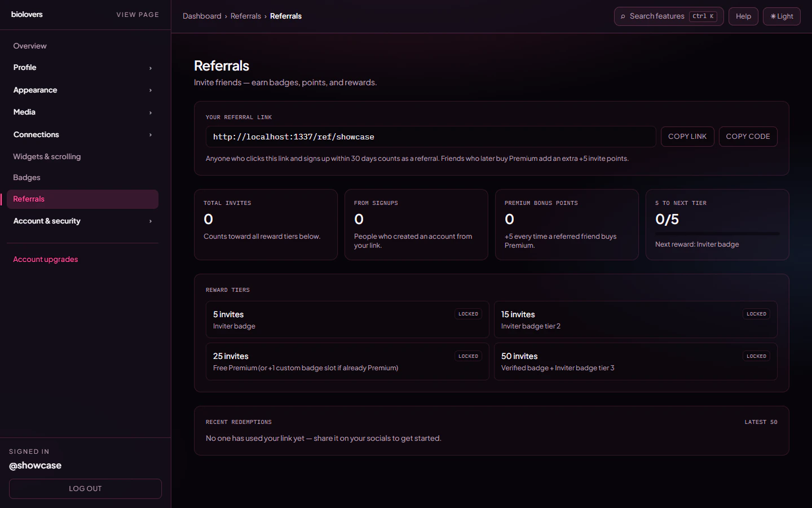Open Dashboard from the breadcrumb trail

(202, 16)
